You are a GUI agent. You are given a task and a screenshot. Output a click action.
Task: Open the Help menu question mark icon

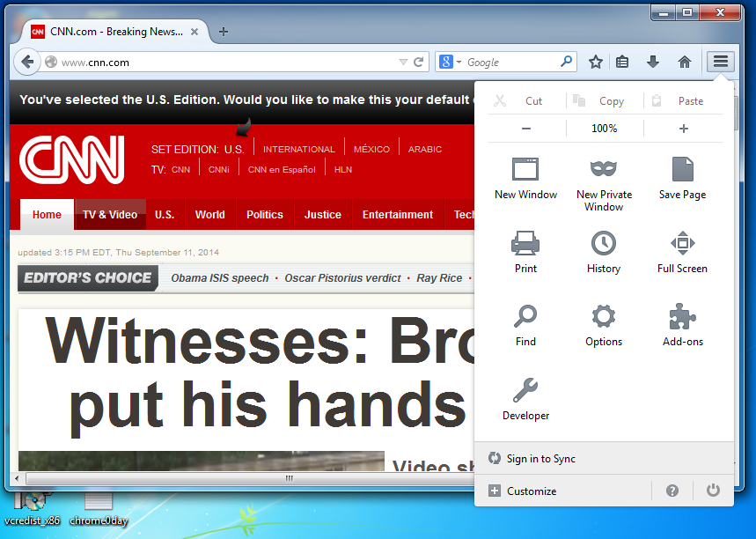click(x=672, y=491)
